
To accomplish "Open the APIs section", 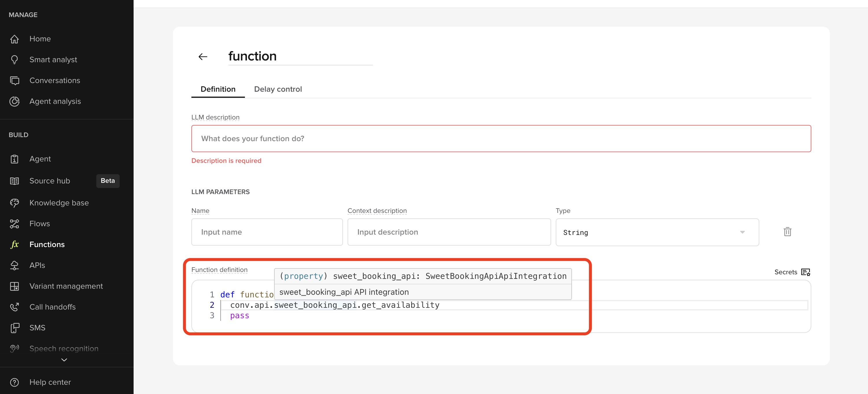I will 37,265.
